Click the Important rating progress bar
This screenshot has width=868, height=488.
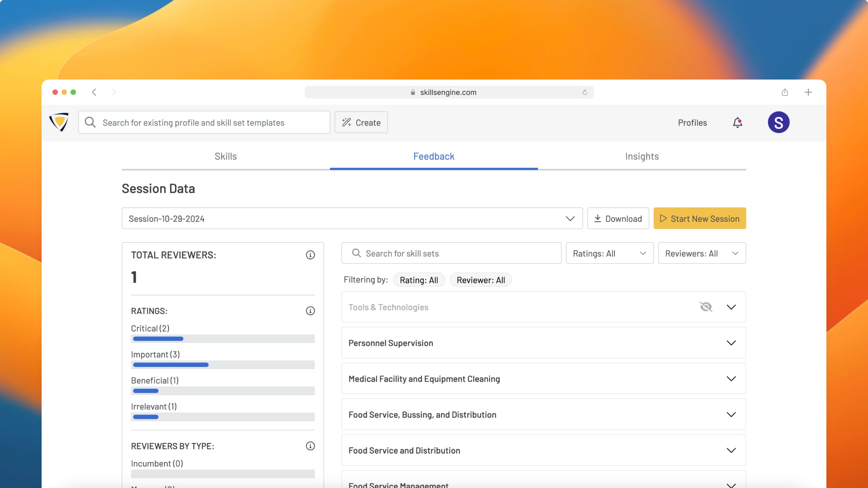point(223,365)
